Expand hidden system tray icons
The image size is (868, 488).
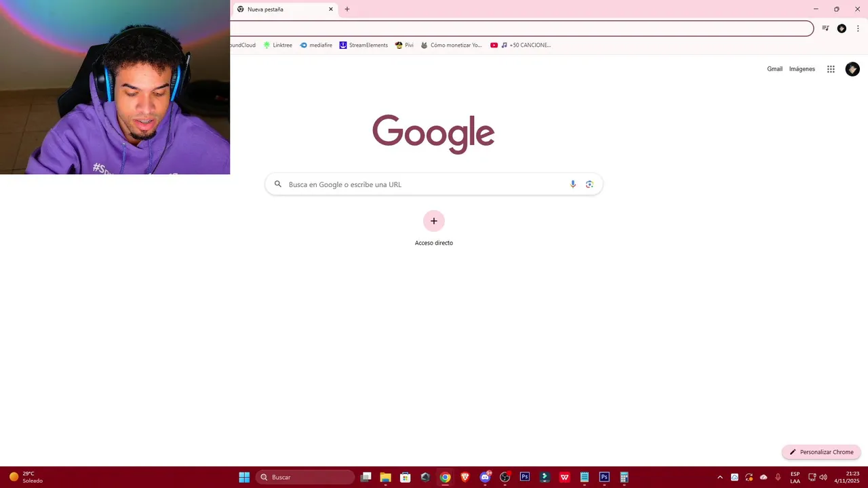click(x=720, y=477)
